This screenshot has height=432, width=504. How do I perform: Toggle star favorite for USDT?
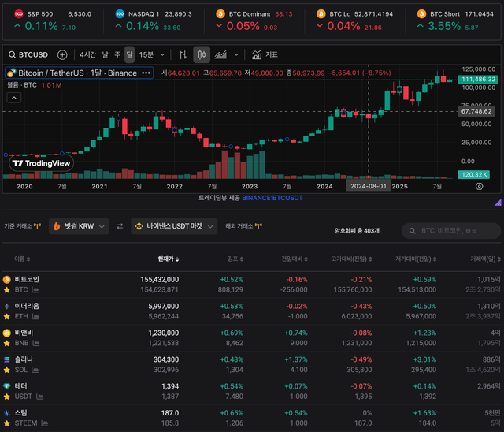tap(6, 397)
